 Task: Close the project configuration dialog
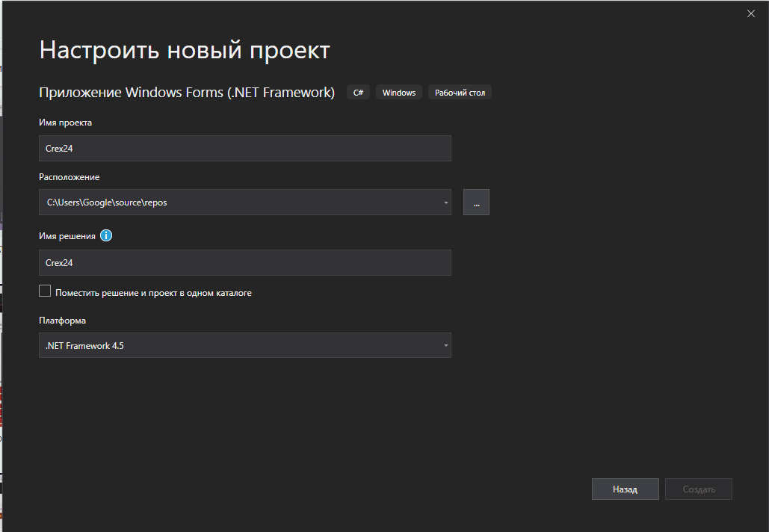click(x=750, y=13)
